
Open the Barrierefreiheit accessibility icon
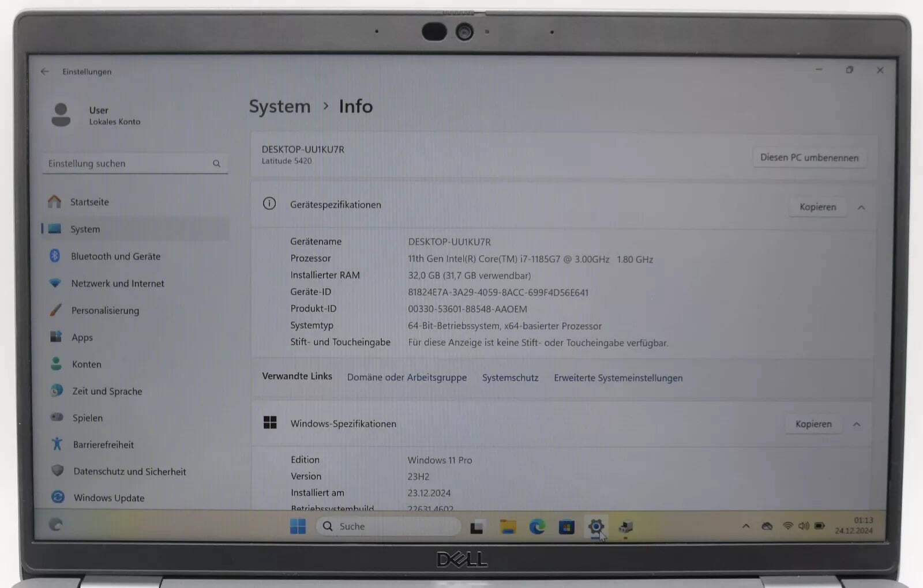[x=57, y=444]
